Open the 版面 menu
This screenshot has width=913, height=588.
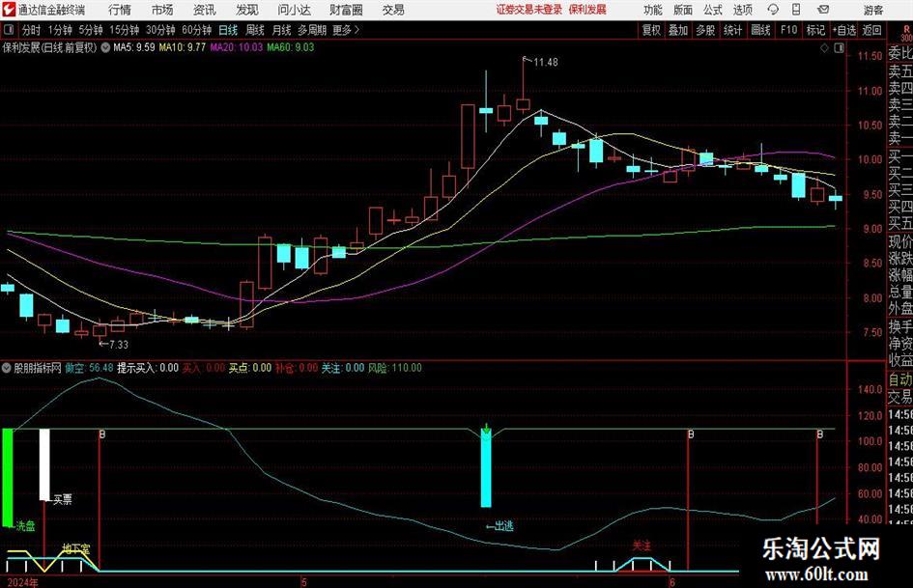pos(683,10)
